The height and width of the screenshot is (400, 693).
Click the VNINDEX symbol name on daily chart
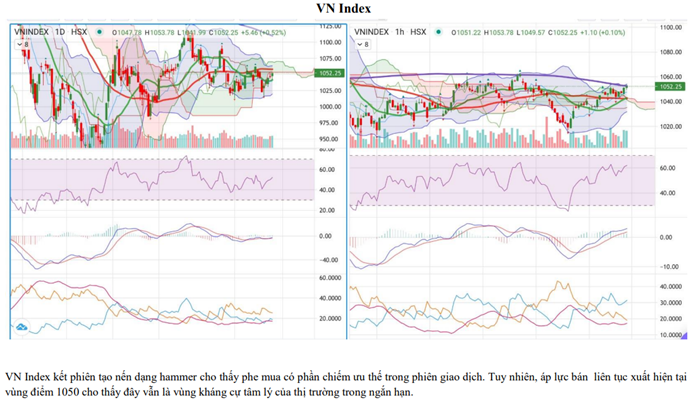point(34,32)
